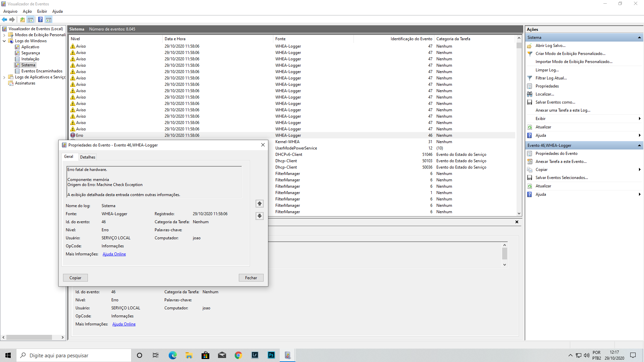The image size is (644, 362).
Task: Open Windows Start menu
Action: click(8, 355)
